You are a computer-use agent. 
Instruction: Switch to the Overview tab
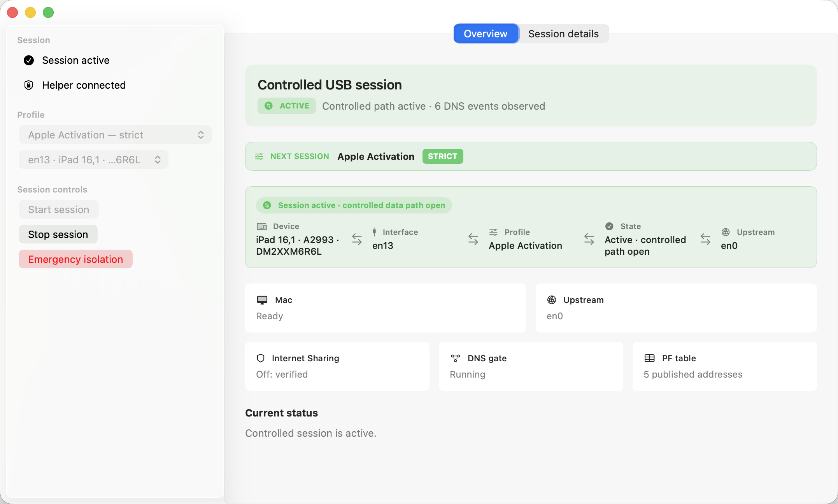coord(486,33)
